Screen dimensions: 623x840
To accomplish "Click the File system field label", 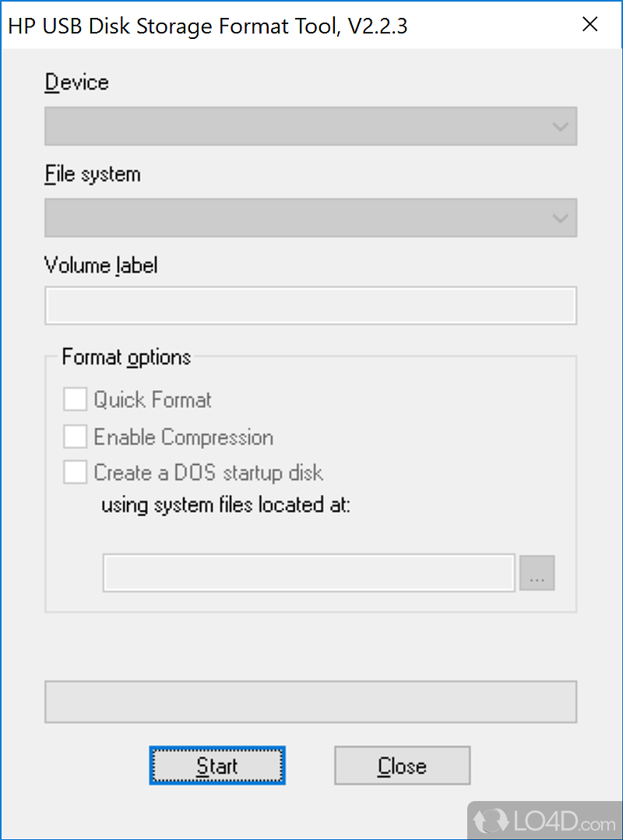I will [x=93, y=174].
